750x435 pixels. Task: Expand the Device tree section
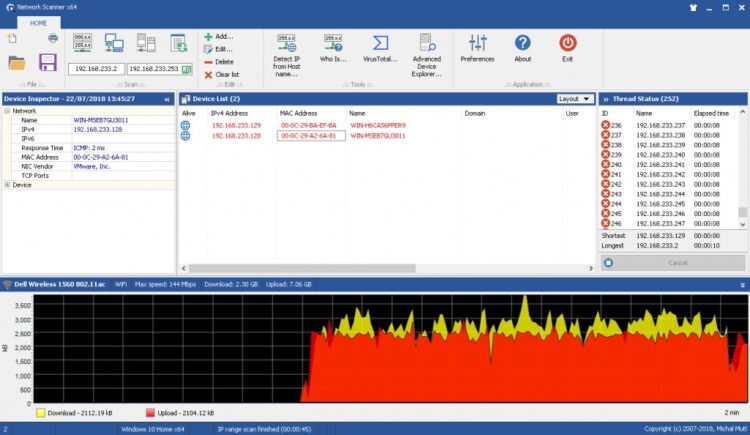(x=7, y=185)
